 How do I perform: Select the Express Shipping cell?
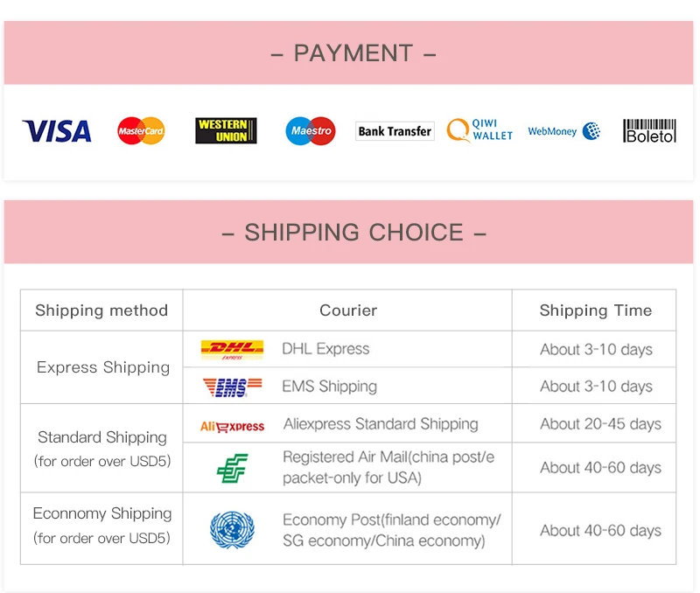coord(101,367)
